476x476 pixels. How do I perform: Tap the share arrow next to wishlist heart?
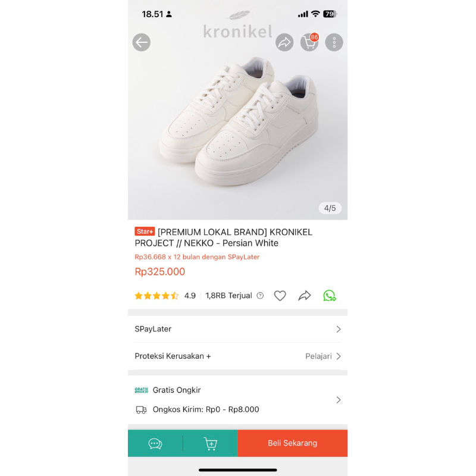305,295
